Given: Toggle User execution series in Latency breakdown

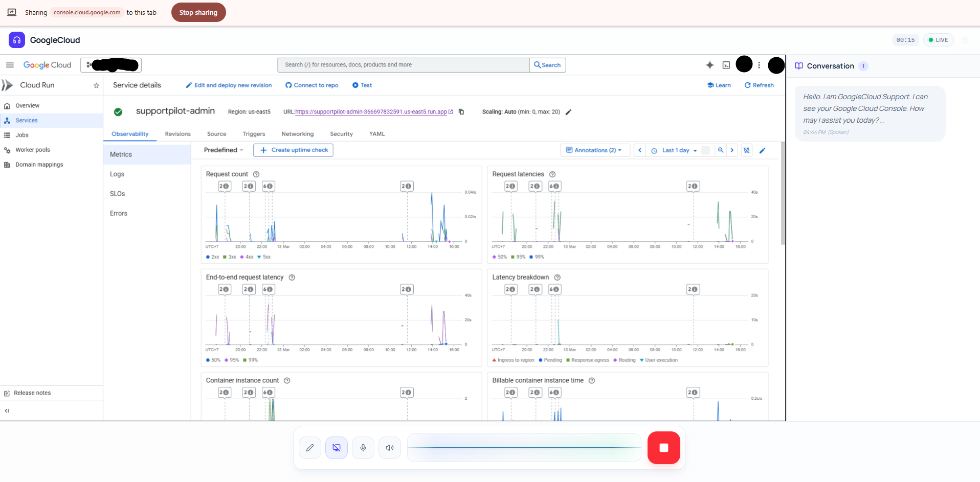Looking at the screenshot, I should click(x=659, y=360).
